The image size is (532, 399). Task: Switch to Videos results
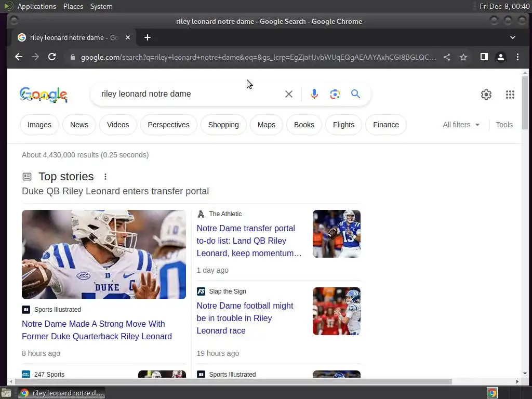click(118, 125)
